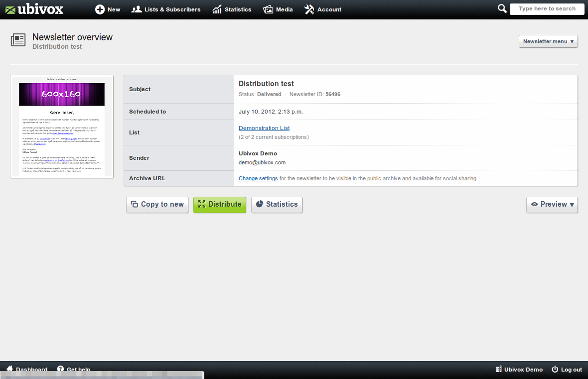Click the power icon beside Log out
The image size is (588, 379).
555,369
